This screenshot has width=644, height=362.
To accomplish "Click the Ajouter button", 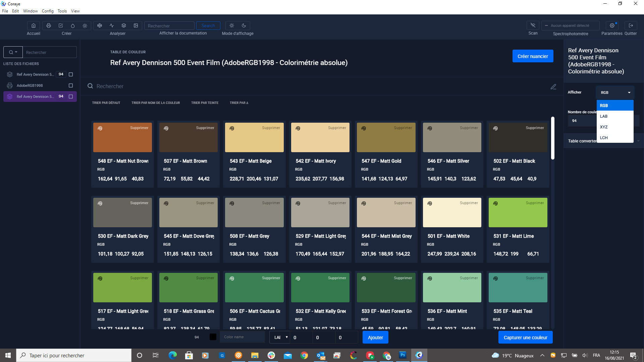I will pos(375,338).
